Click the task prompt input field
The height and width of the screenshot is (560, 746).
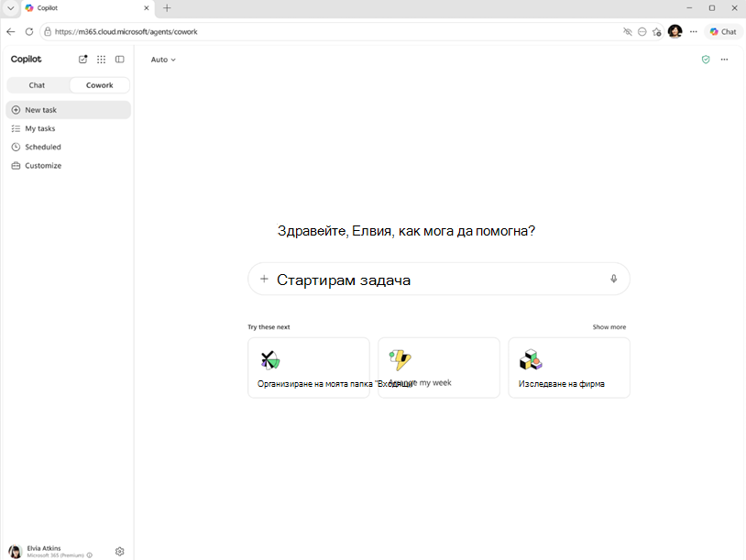[439, 280]
